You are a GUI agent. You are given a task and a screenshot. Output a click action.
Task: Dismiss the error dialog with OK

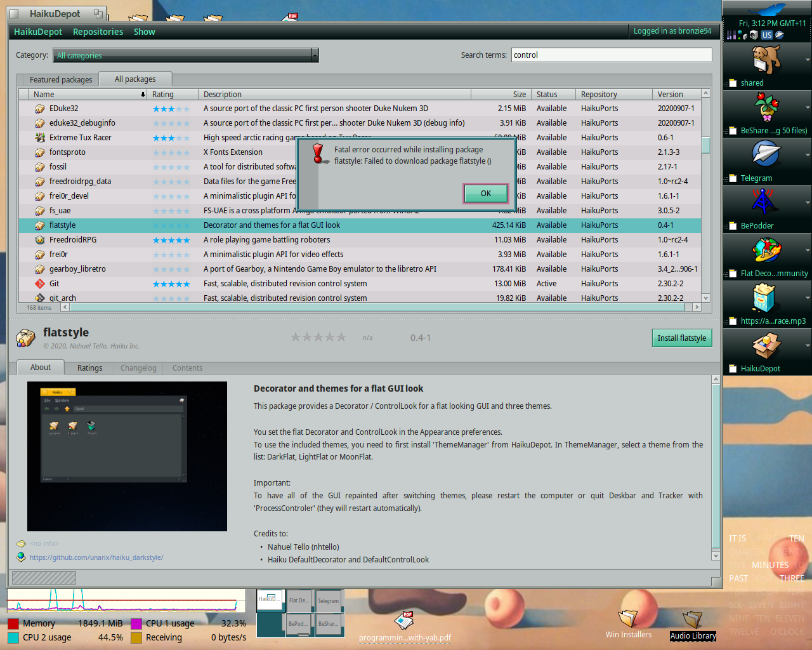(x=486, y=194)
